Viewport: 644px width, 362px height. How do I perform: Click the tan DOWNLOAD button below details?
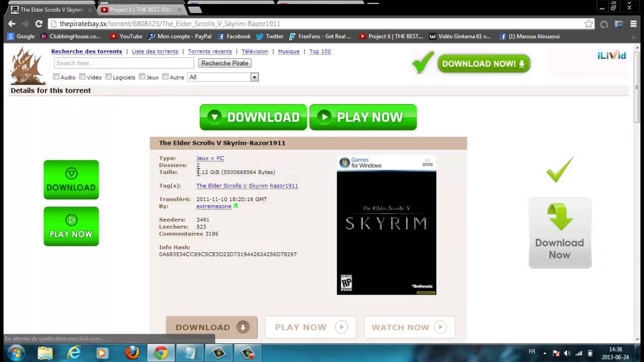tap(211, 327)
